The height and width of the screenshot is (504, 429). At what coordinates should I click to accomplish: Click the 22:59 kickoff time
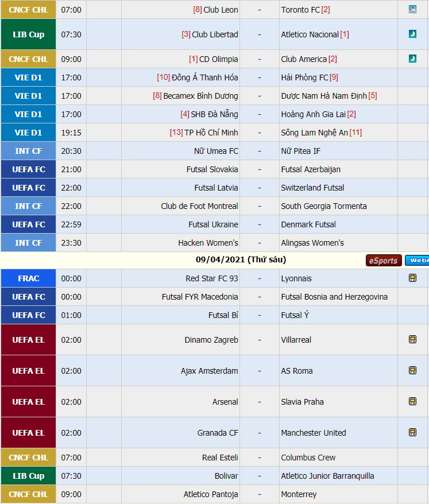pos(71,224)
